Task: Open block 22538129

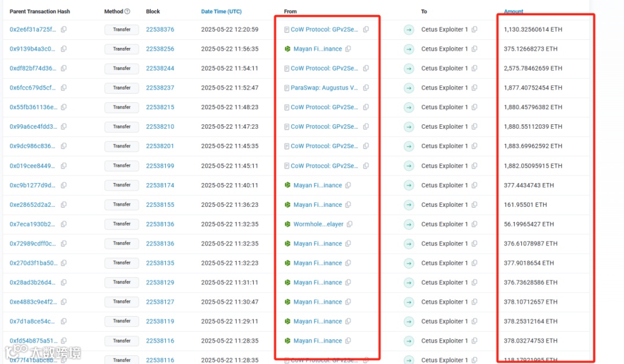Action: (160, 283)
